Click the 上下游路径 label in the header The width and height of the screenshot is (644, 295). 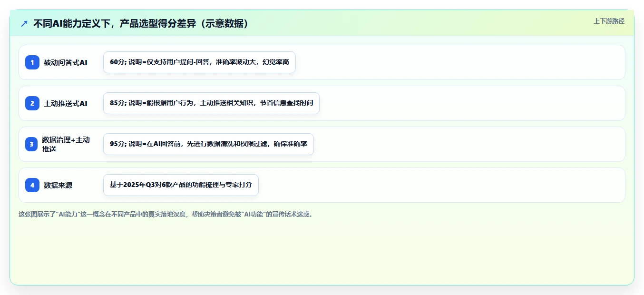tap(609, 21)
